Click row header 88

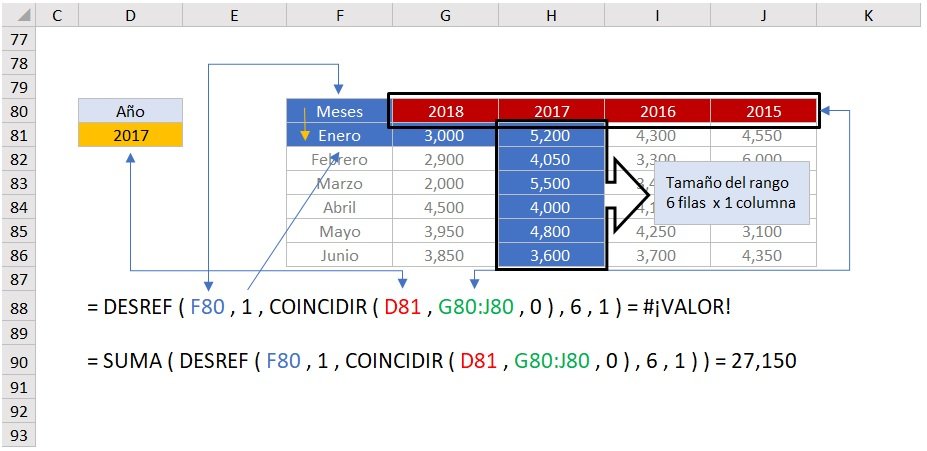pyautogui.click(x=19, y=306)
